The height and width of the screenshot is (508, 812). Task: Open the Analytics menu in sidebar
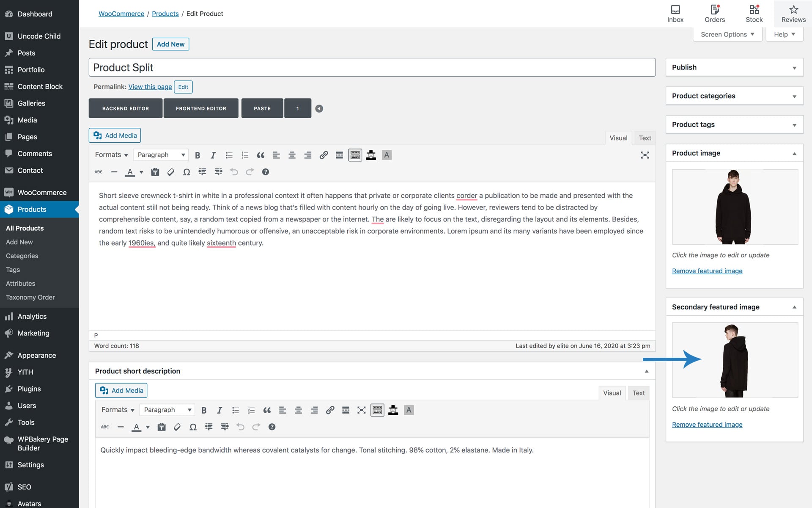click(x=32, y=317)
